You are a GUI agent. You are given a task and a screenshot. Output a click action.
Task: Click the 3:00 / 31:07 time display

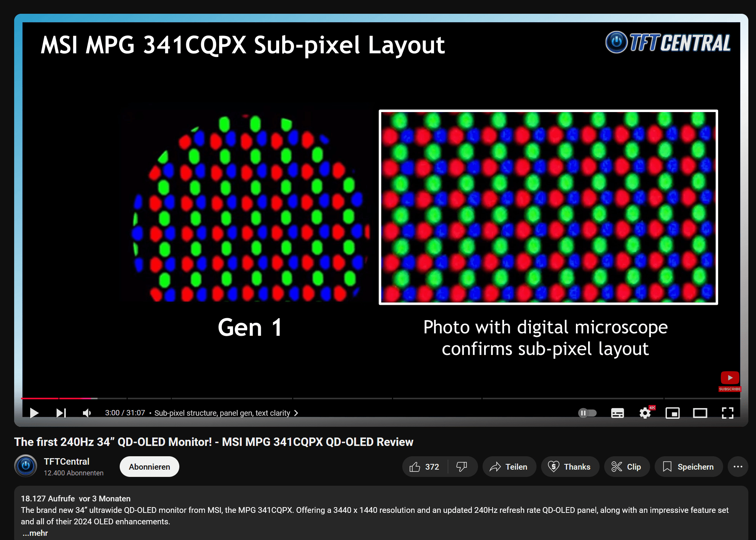tap(125, 413)
